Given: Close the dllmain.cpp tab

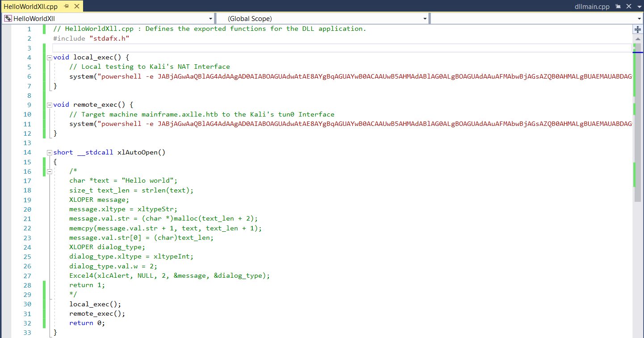Looking at the screenshot, I should click(629, 7).
